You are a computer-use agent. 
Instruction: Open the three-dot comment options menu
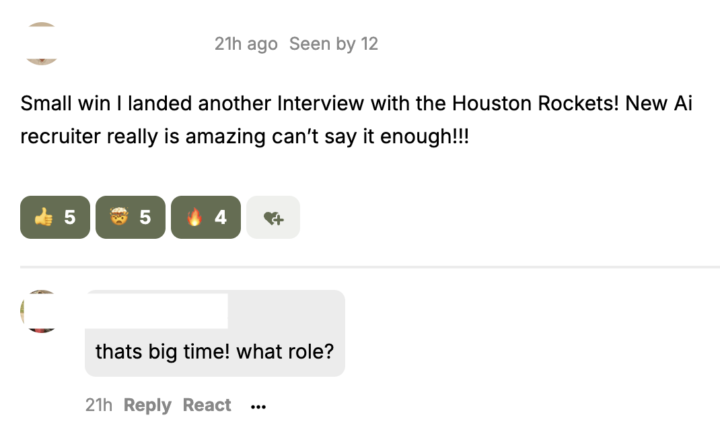tap(258, 406)
